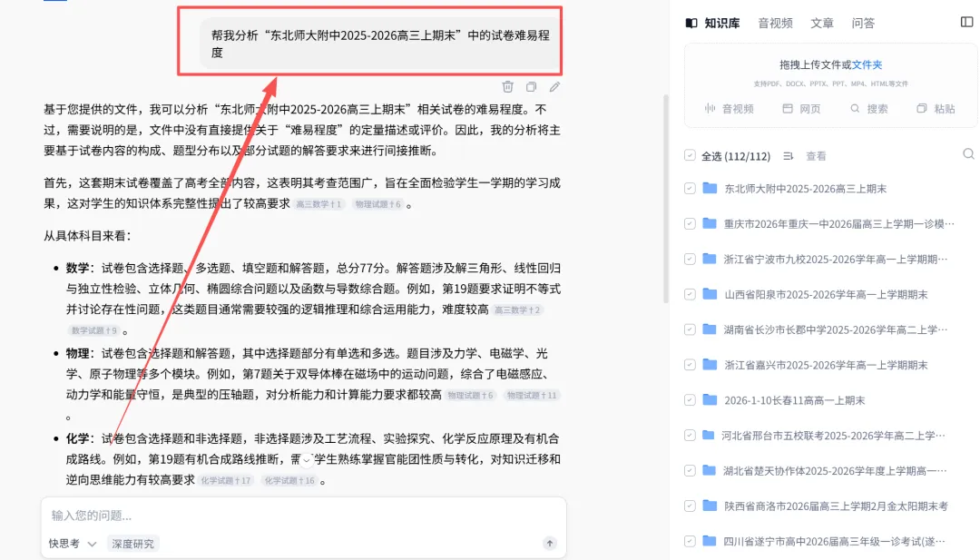Open folder icon for 山西省阳泉市 item
980x560 pixels.
pyautogui.click(x=710, y=294)
